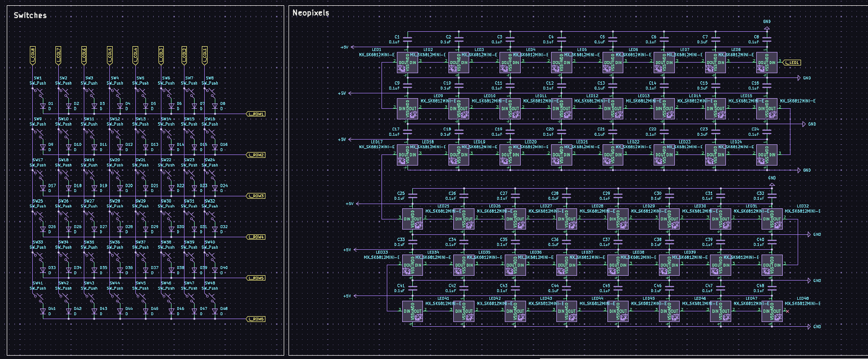Select the L_ROW5 global label
This screenshot has height=359, width=868.
(x=256, y=278)
